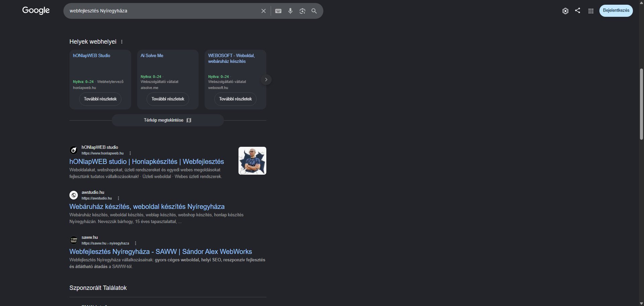Click the Térkép megtekintése map button
This screenshot has width=644, height=306.
pos(168,120)
